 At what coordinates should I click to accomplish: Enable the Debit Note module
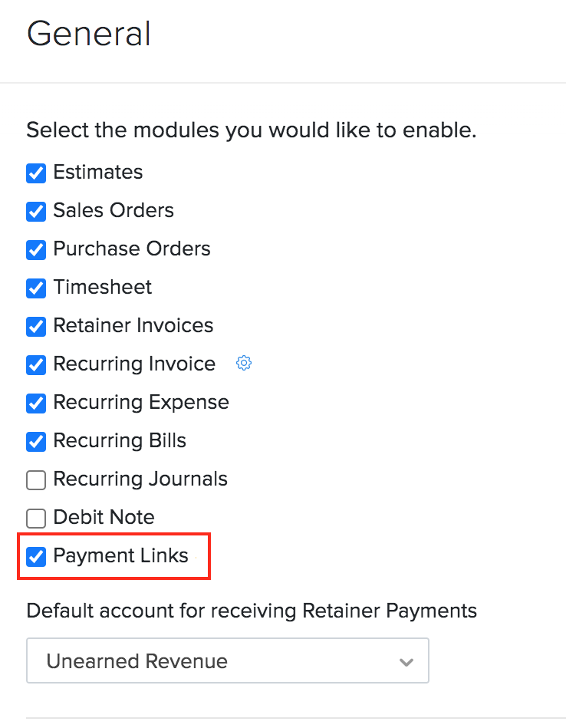(x=35, y=519)
